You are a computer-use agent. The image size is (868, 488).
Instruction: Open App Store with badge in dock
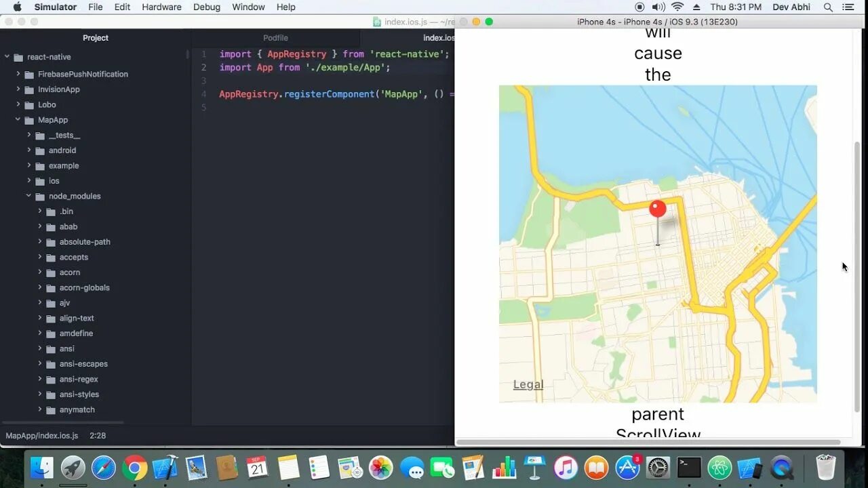click(628, 468)
